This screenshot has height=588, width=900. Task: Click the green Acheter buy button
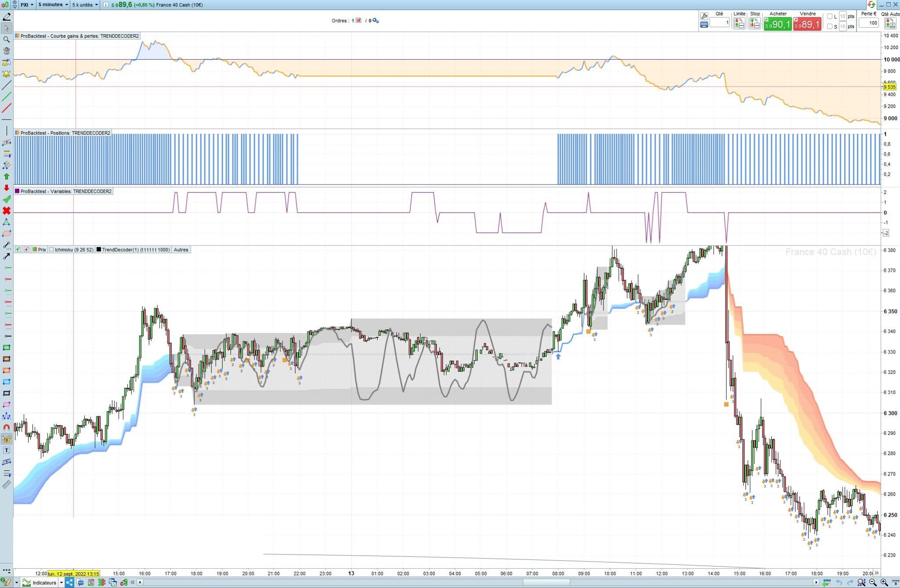[x=777, y=24]
